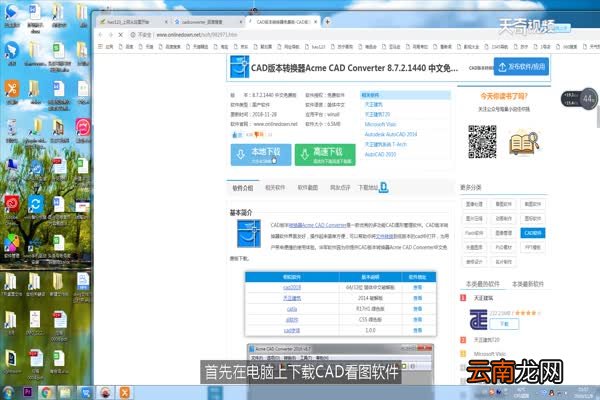Open the red Adobe Creative Cloud desktop icon
The height and width of the screenshot is (400, 600).
pyautogui.click(x=11, y=204)
